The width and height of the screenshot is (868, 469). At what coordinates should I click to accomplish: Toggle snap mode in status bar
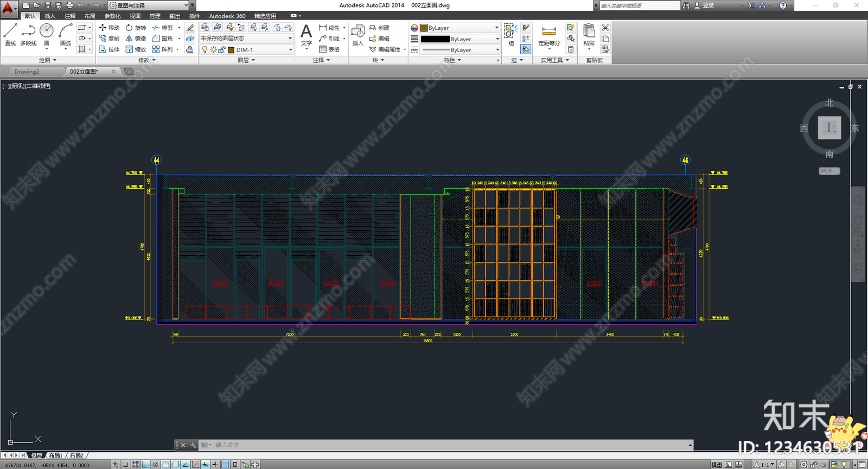pos(126,465)
